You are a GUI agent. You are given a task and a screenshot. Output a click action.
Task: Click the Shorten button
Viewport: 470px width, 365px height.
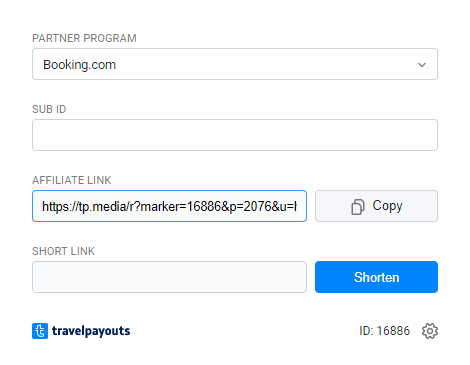376,277
